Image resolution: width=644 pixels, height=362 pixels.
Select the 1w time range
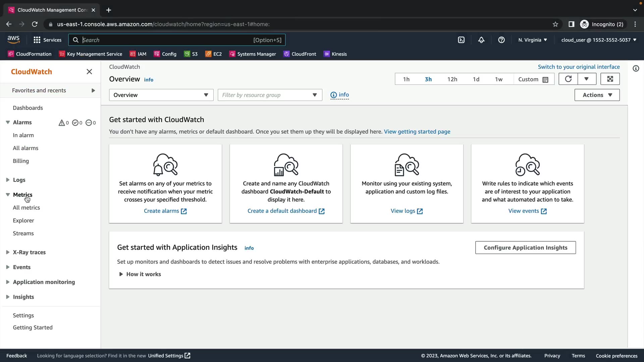click(x=499, y=79)
